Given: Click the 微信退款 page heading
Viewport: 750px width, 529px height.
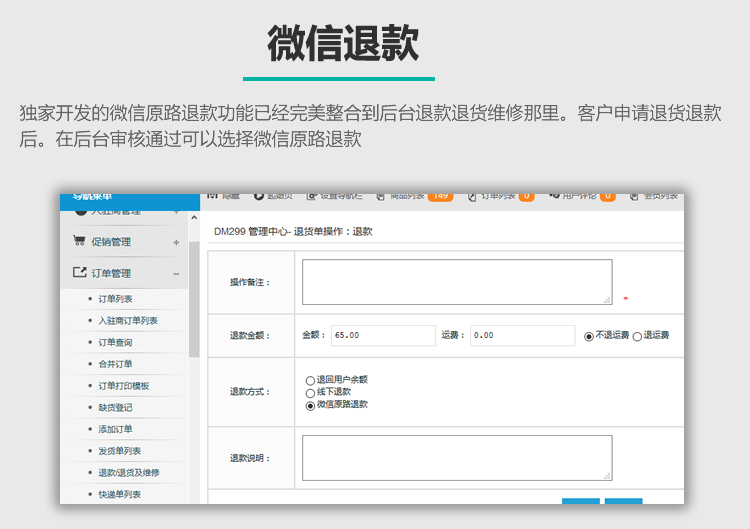Looking at the screenshot, I should tap(343, 43).
